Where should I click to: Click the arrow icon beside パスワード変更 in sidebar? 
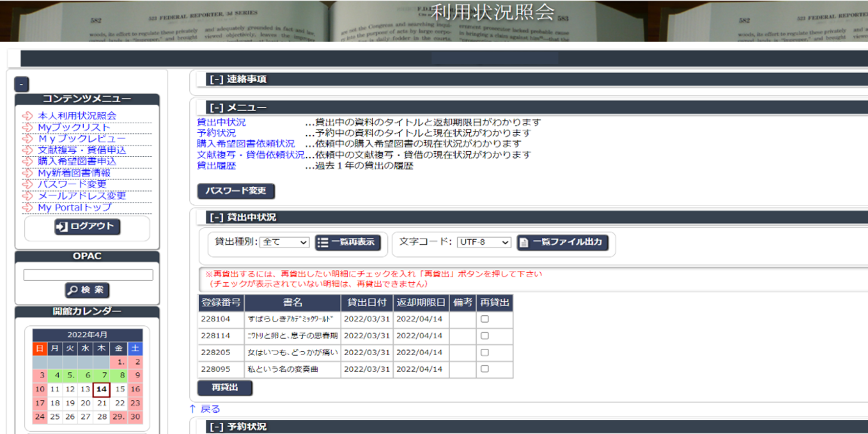pos(27,185)
